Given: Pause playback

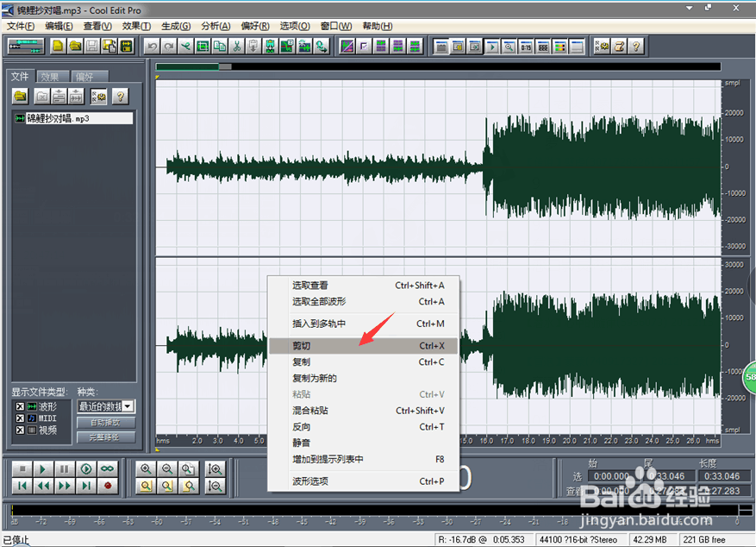Looking at the screenshot, I should point(65,468).
